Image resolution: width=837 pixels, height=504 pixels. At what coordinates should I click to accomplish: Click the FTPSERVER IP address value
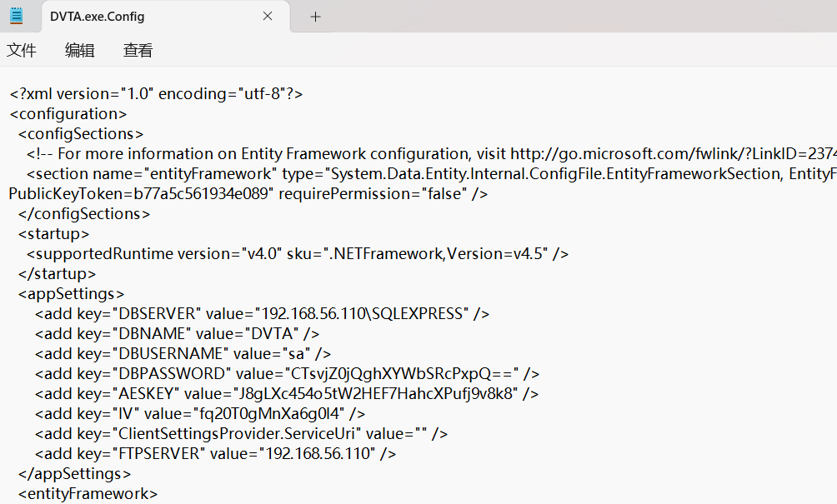tap(320, 454)
